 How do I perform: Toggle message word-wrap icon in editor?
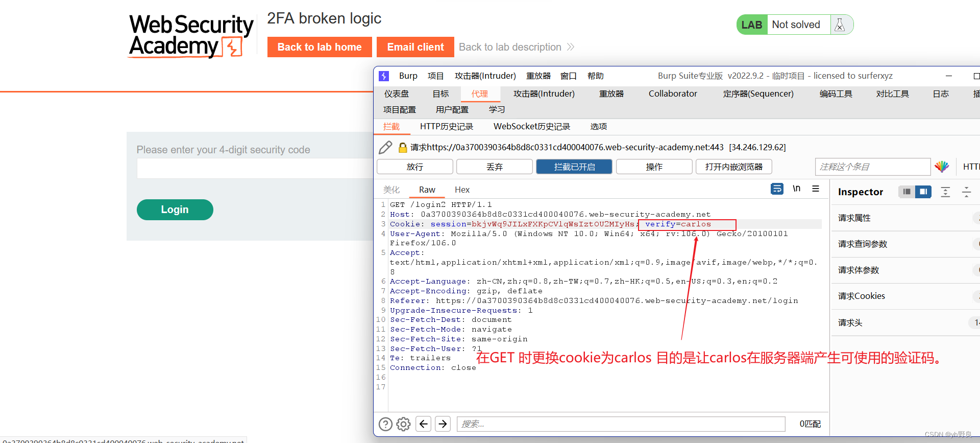[x=777, y=189]
